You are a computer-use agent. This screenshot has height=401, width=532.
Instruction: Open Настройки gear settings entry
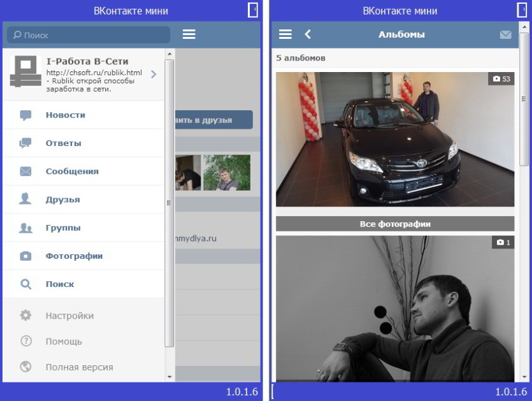[x=83, y=316]
